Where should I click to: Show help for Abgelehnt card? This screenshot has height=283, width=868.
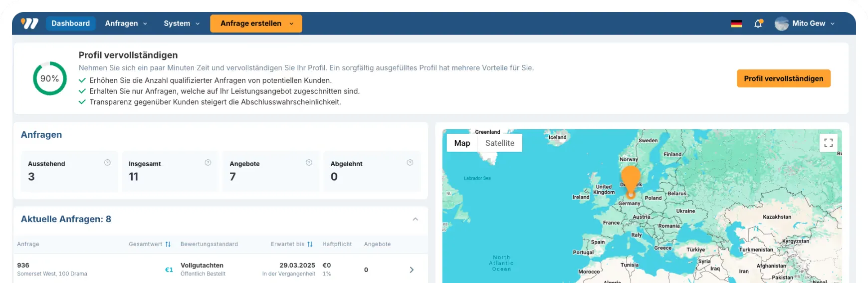410,163
